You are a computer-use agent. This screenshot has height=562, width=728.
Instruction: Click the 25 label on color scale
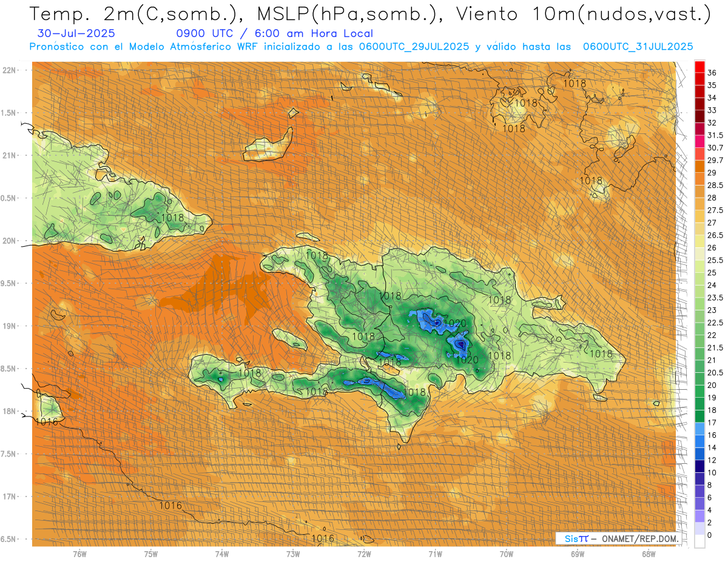712,273
